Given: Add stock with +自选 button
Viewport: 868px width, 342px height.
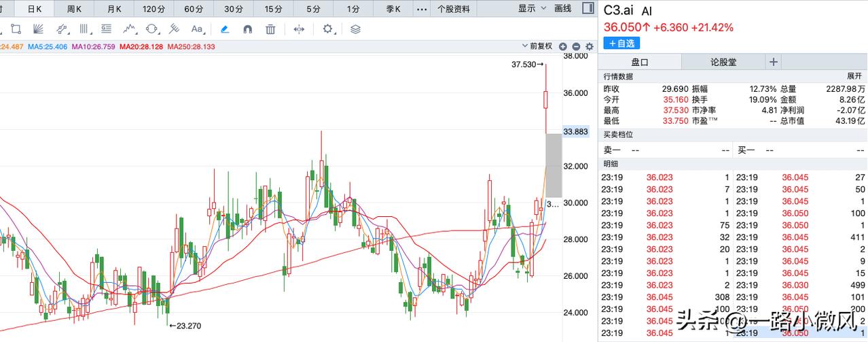Looking at the screenshot, I should [x=621, y=43].
